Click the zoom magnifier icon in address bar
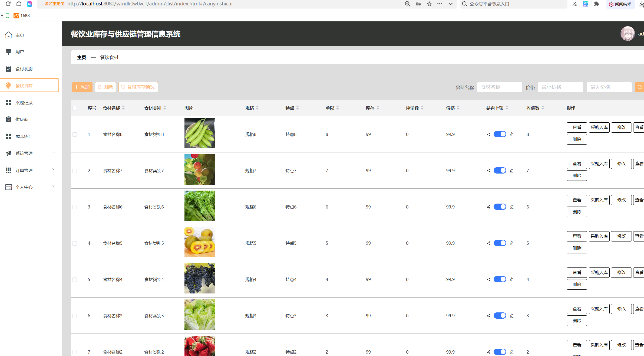The width and height of the screenshot is (644, 356). [x=407, y=4]
